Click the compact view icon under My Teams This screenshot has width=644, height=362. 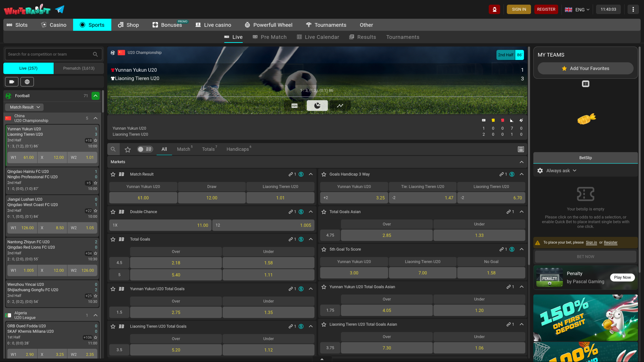click(586, 84)
